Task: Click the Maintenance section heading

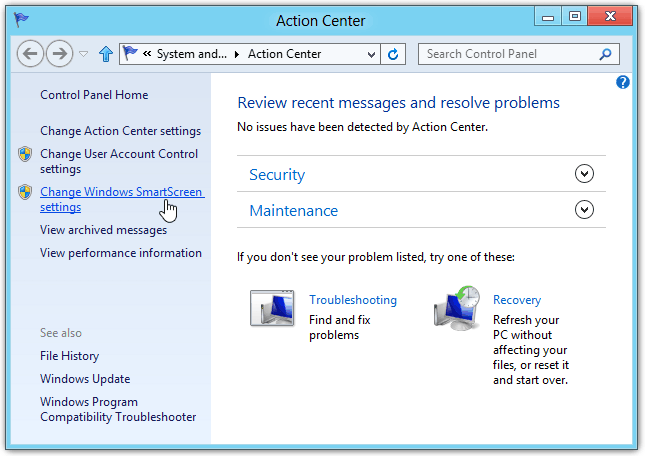Action: point(294,211)
